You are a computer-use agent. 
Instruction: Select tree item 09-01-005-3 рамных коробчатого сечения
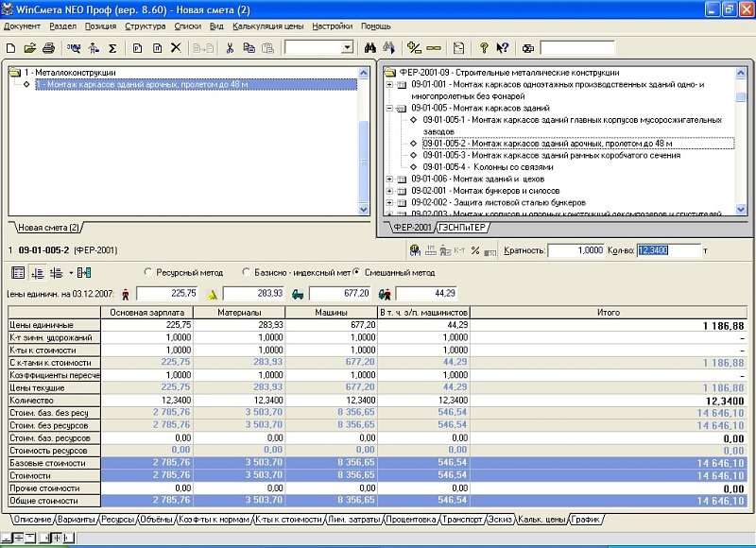(552, 156)
